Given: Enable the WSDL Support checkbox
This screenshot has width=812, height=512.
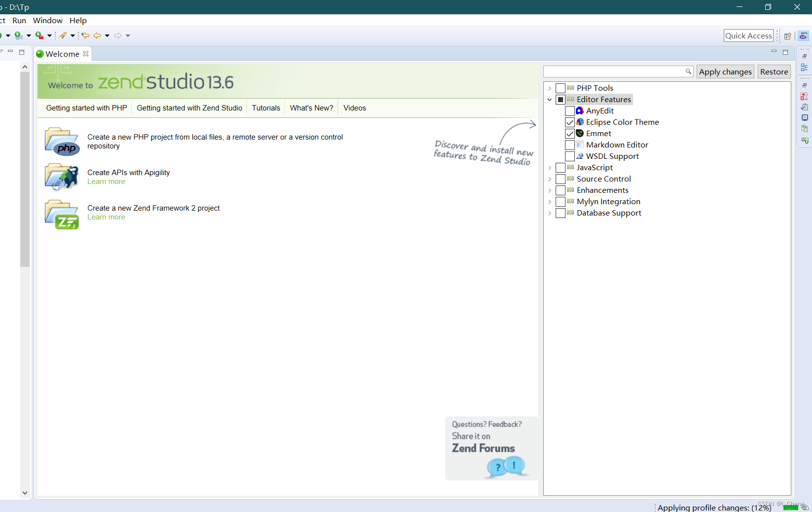Looking at the screenshot, I should pyautogui.click(x=570, y=156).
